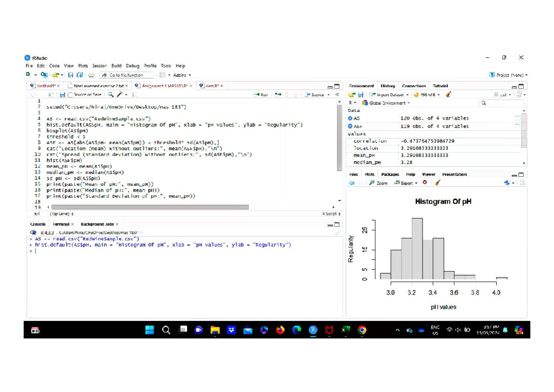Open the Session menu
The height and width of the screenshot is (392, 554).
pyautogui.click(x=99, y=66)
